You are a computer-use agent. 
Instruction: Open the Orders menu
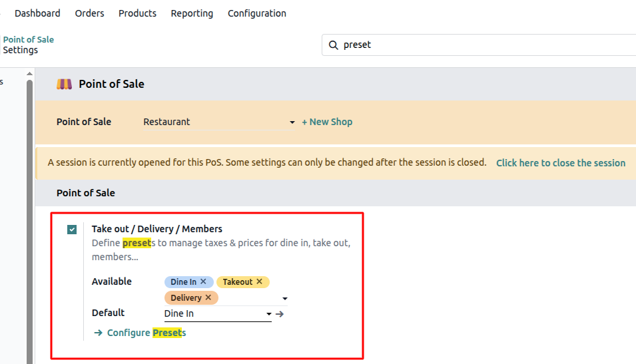[90, 13]
